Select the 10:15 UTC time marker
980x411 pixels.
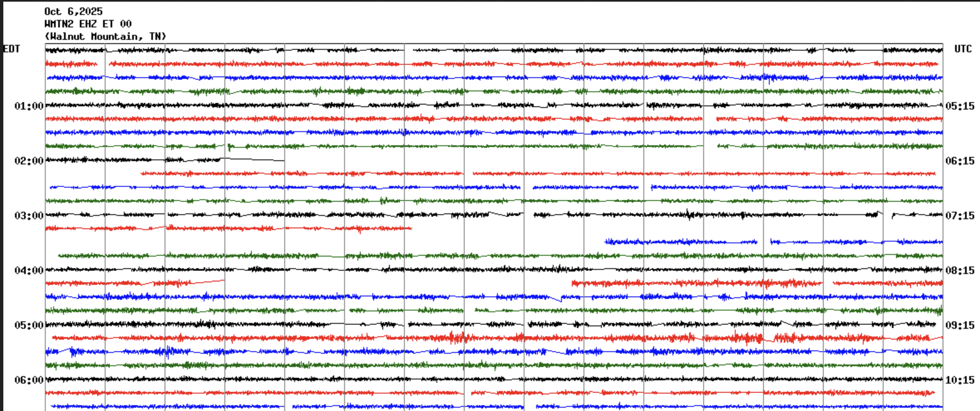[960, 380]
